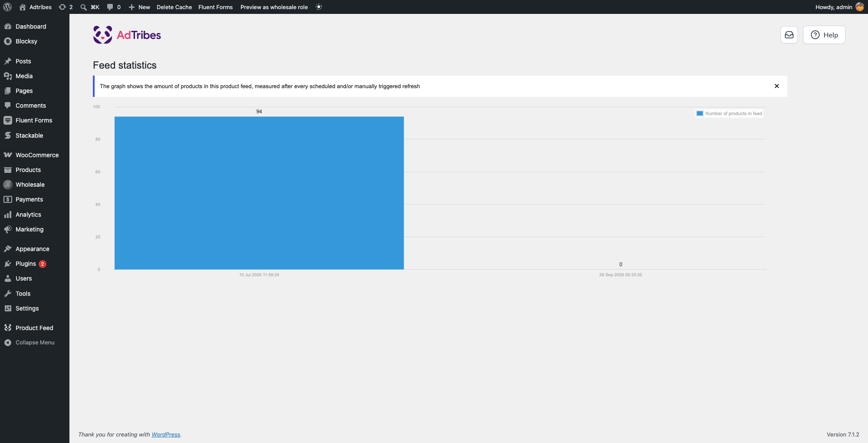Click the blue bar for 10 Jul 2026

coord(259,193)
